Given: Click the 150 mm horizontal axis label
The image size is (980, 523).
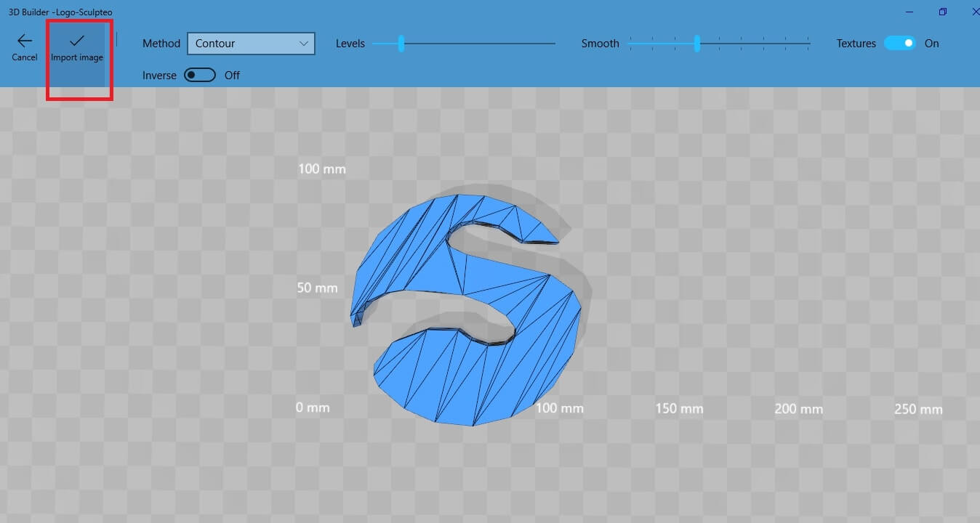Looking at the screenshot, I should tap(679, 408).
